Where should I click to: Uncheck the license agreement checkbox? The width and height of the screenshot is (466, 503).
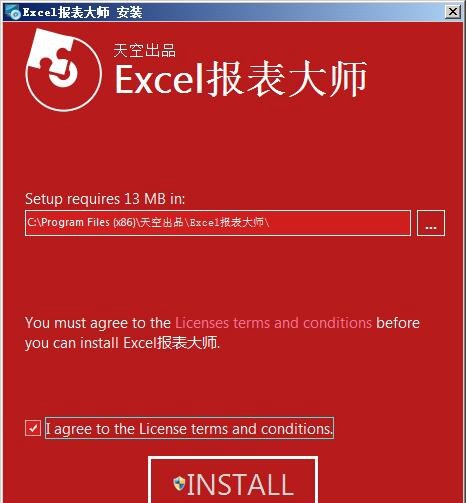33,428
